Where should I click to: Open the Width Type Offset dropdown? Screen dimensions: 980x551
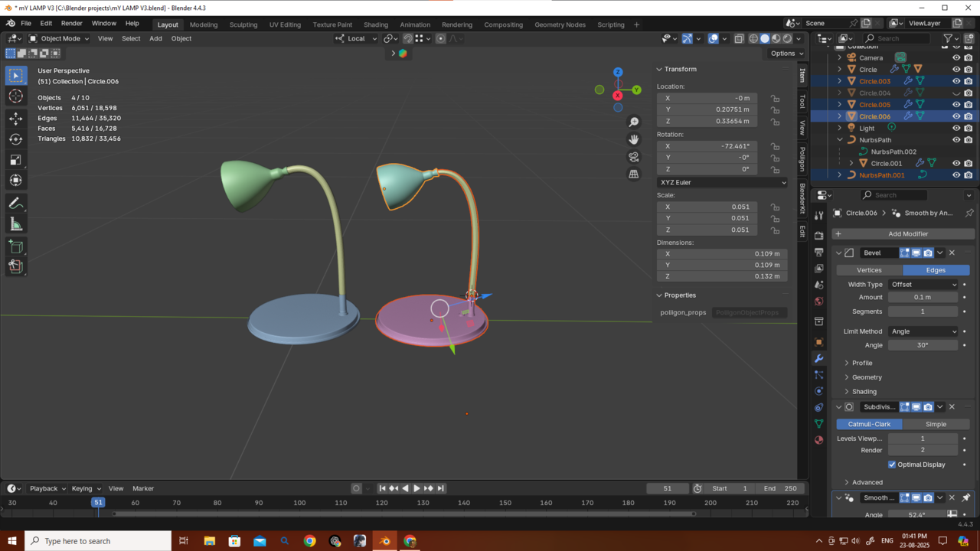(923, 285)
